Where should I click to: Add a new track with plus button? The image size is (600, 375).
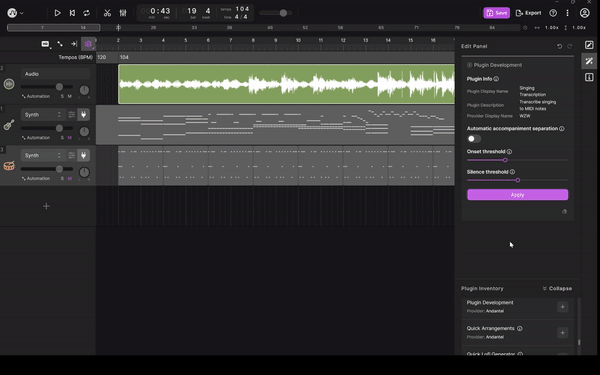(46, 206)
